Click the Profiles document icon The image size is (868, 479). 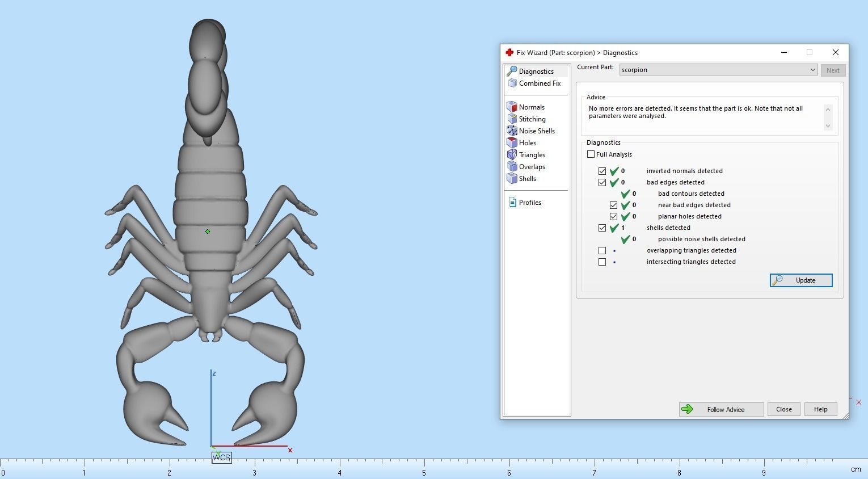click(512, 202)
